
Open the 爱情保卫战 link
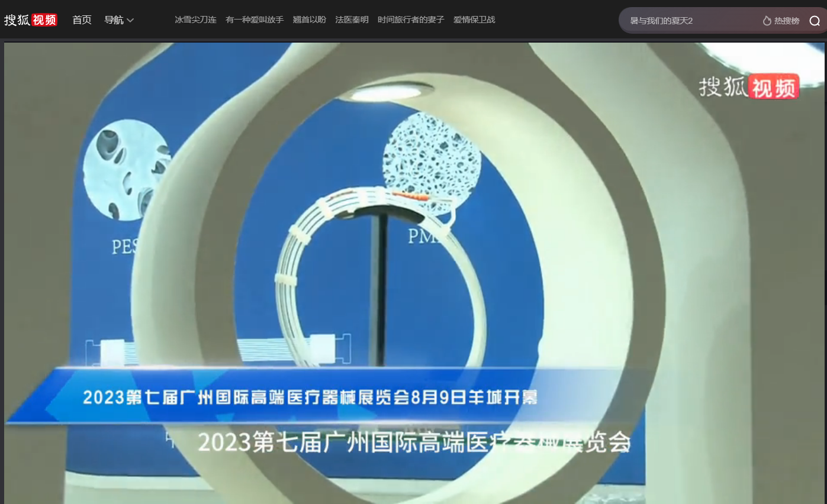click(x=474, y=20)
